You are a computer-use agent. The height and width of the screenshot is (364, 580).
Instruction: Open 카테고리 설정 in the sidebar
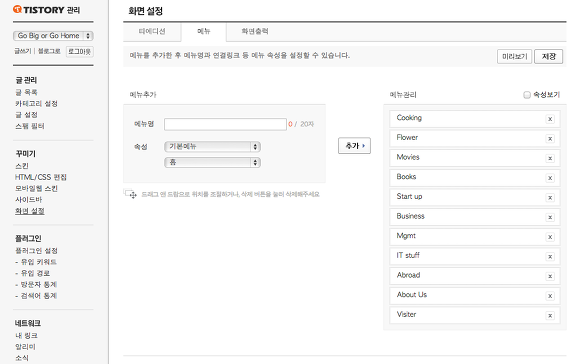pos(36,104)
